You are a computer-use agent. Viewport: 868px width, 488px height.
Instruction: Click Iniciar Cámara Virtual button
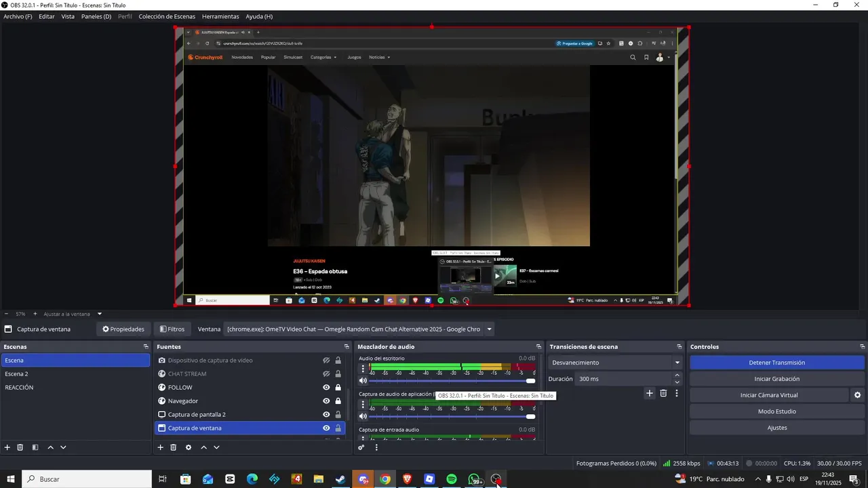point(769,395)
